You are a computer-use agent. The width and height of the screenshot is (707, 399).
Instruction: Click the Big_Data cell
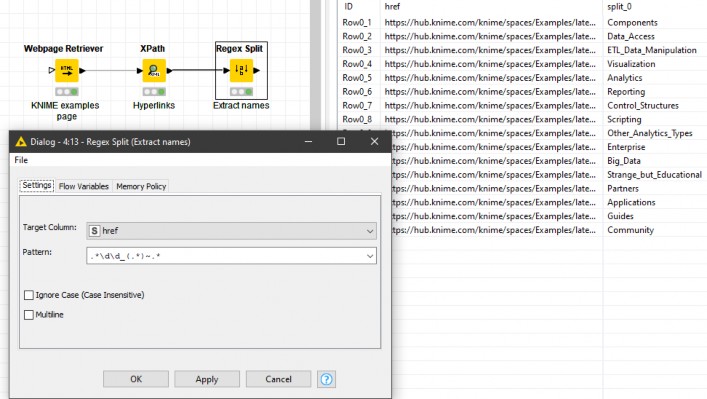click(x=624, y=161)
